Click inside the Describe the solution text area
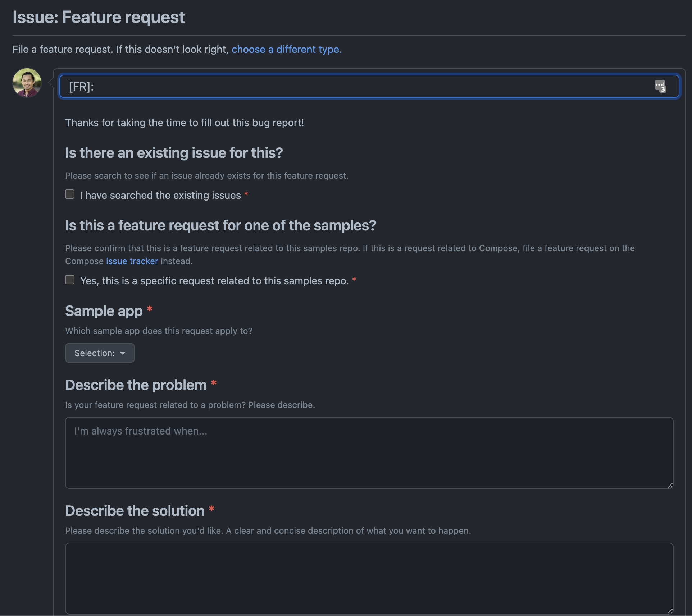 click(369, 578)
